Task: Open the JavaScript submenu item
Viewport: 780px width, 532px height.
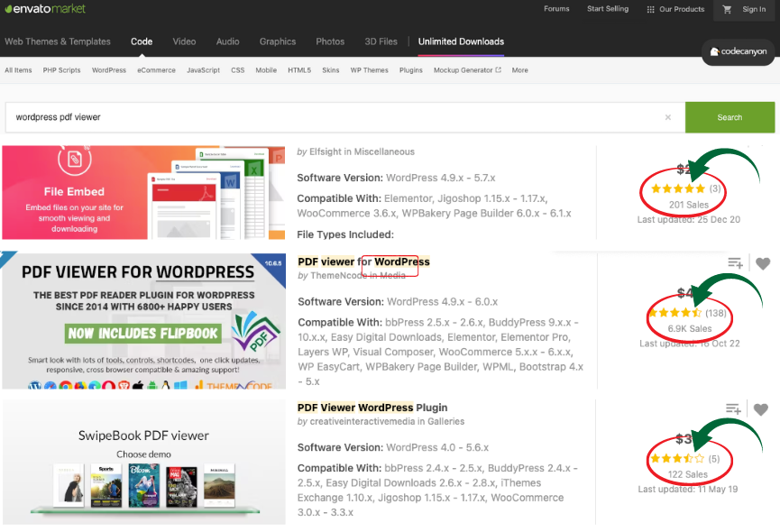Action: click(203, 70)
